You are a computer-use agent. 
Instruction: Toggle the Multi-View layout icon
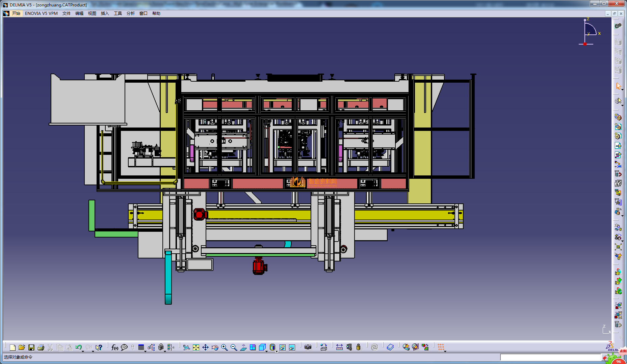point(253,347)
